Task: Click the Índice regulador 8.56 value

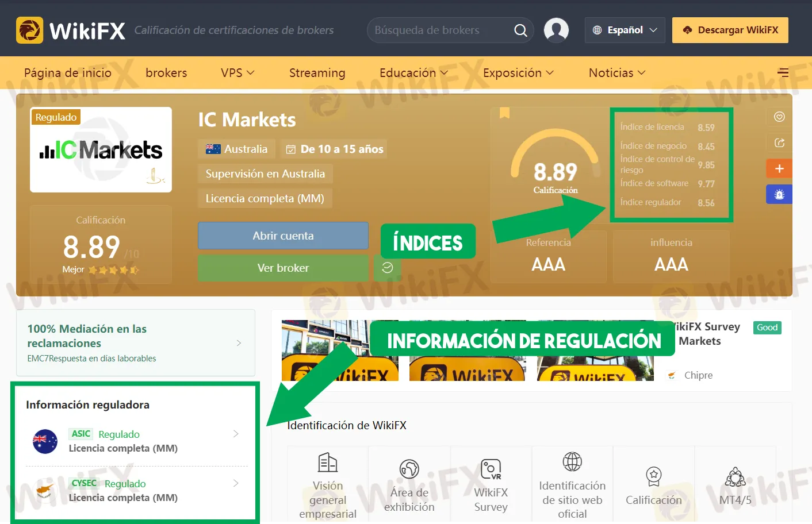Action: click(x=706, y=203)
